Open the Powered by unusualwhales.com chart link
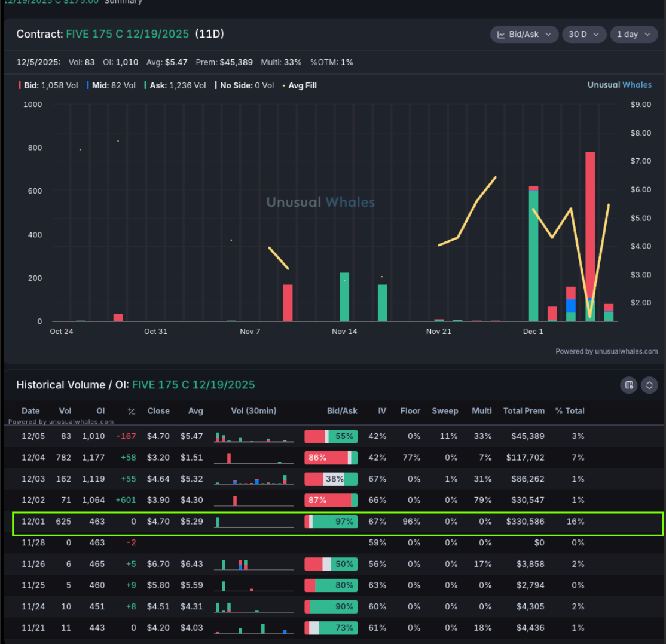 (x=607, y=351)
